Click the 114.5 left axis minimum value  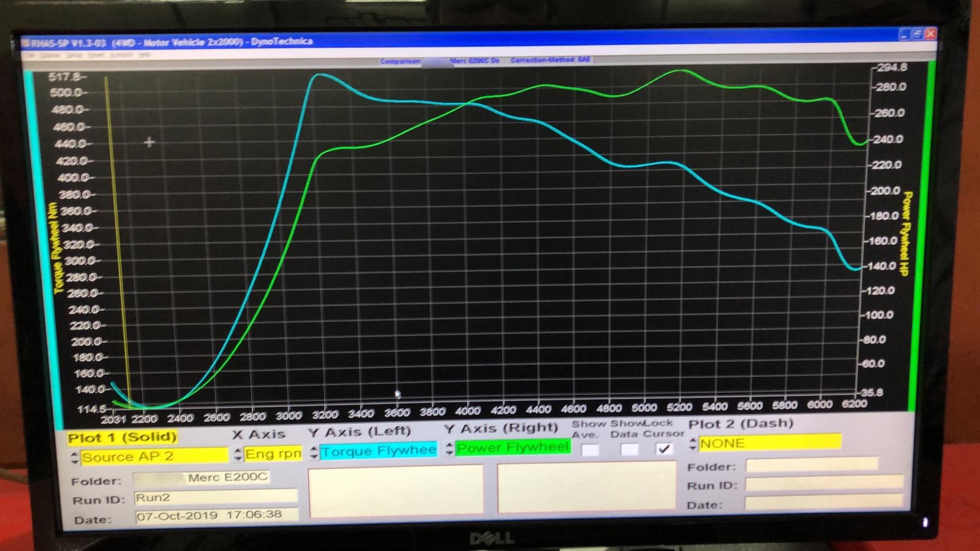(91, 408)
